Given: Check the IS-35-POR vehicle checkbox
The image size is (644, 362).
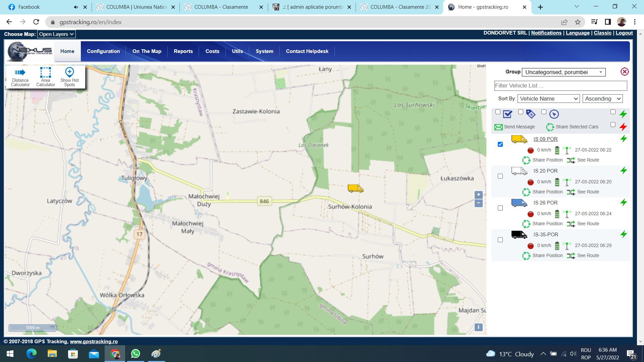Looking at the screenshot, I should (500, 240).
